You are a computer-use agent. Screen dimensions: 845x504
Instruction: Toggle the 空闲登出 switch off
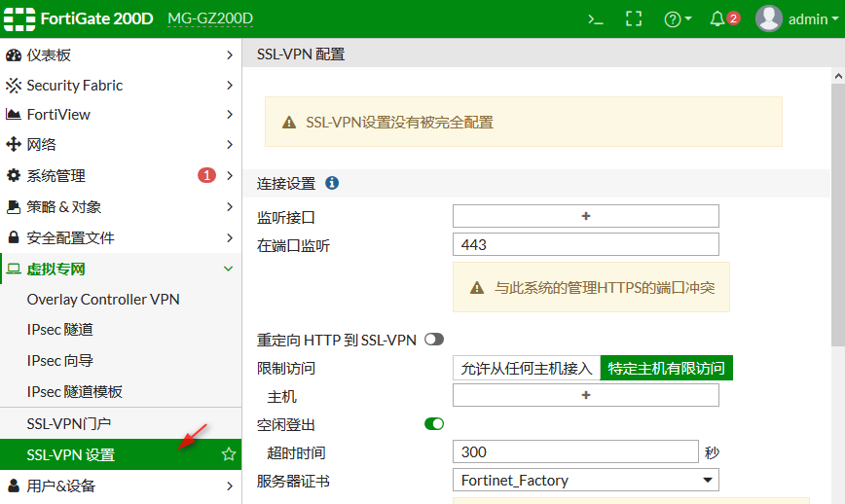[x=434, y=424]
